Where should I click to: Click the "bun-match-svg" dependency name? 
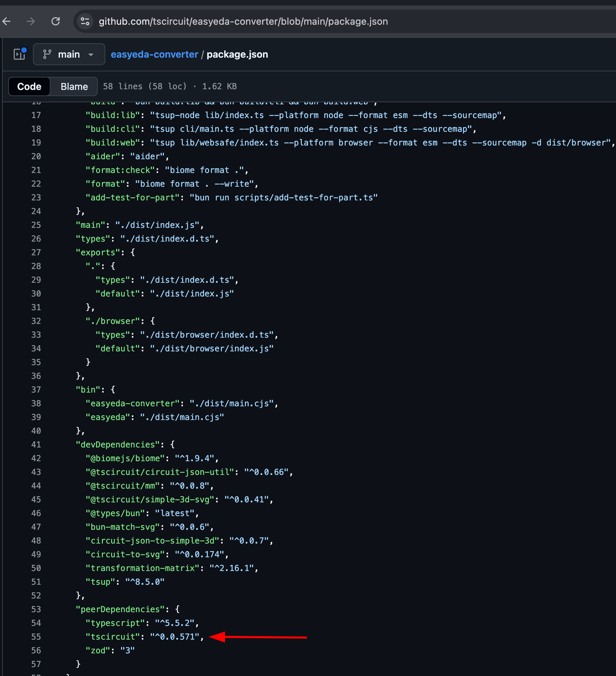tap(123, 527)
